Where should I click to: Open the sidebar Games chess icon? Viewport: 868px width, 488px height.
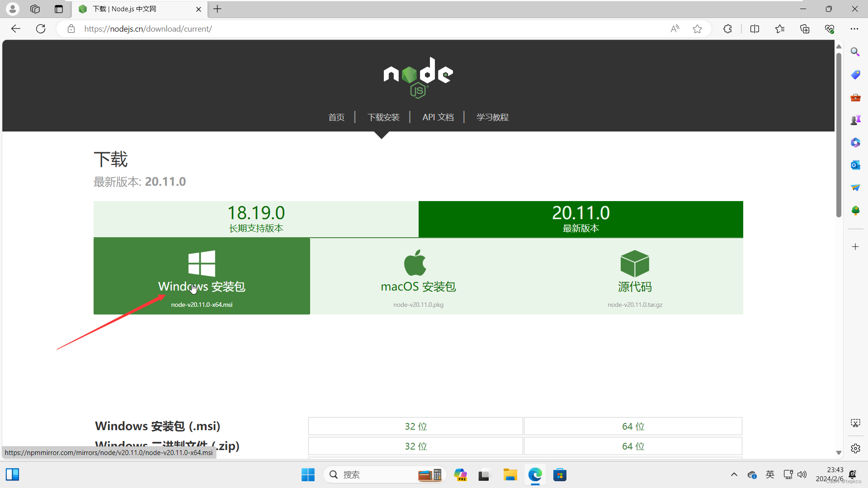click(x=855, y=120)
